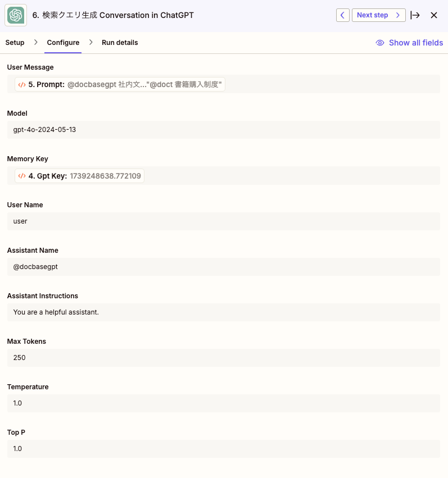
Task: Open the Model selection field
Action: tap(224, 129)
